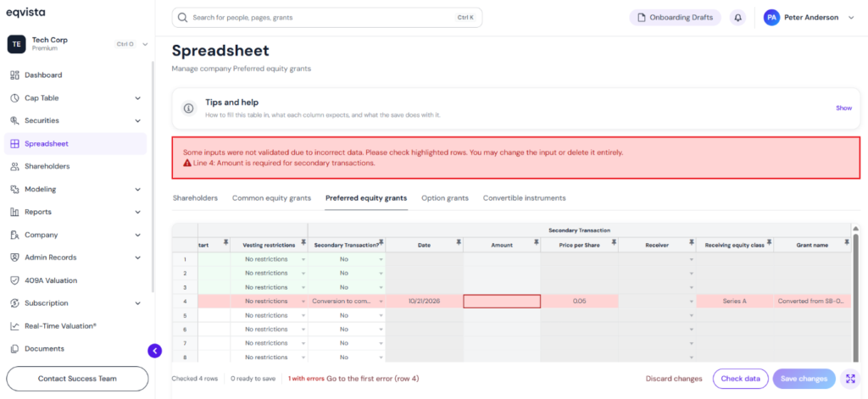Click the Subscription sidebar icon
The width and height of the screenshot is (868, 399).
[15, 303]
